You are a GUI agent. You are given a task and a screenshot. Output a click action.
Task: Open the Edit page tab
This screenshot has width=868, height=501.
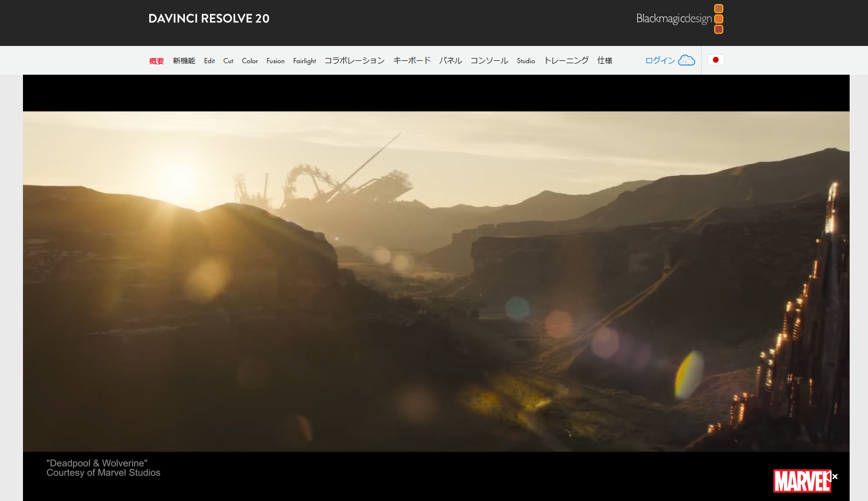click(x=209, y=61)
